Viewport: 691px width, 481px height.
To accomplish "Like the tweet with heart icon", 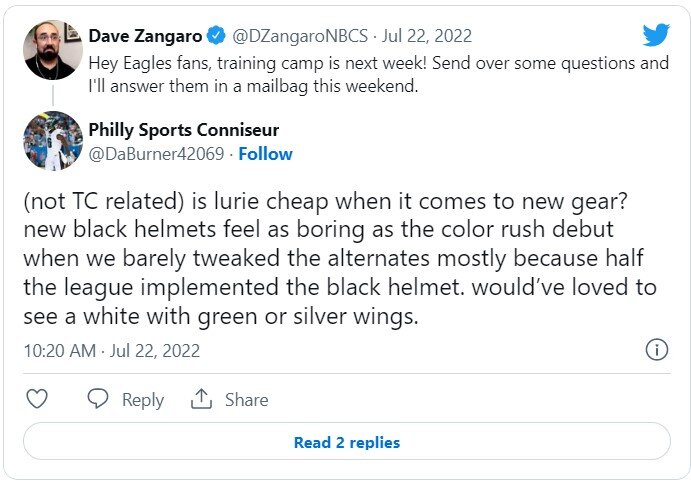I will click(x=37, y=399).
